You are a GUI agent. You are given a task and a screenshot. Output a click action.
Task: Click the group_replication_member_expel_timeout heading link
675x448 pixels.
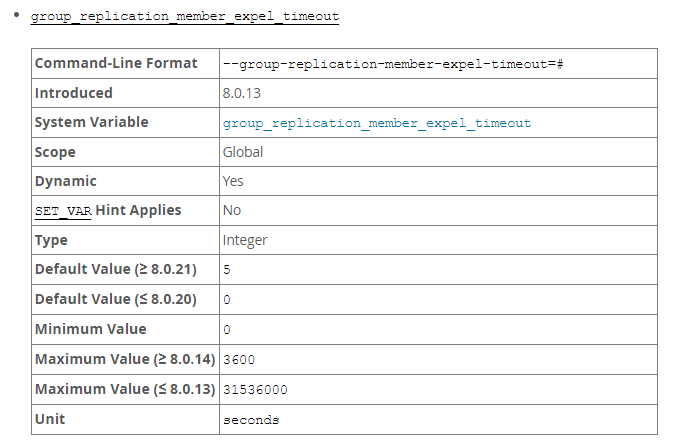(x=185, y=17)
